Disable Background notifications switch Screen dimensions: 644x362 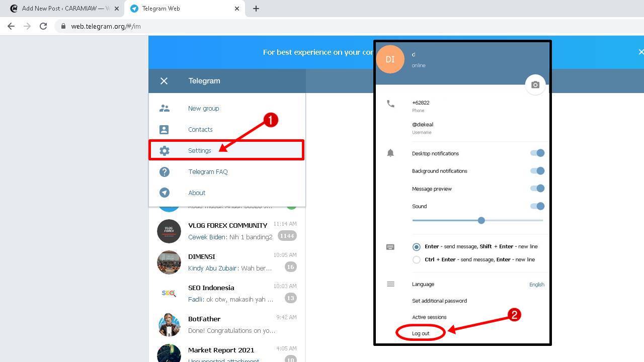point(537,171)
